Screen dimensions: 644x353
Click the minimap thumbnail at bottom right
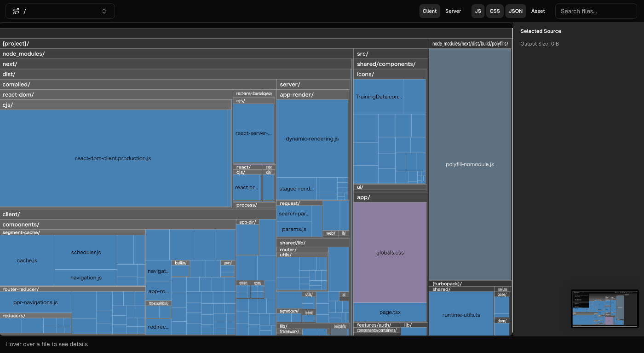click(605, 309)
